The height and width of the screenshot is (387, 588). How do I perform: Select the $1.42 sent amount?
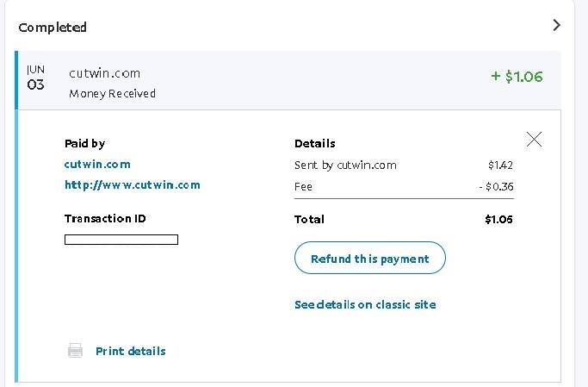501,165
